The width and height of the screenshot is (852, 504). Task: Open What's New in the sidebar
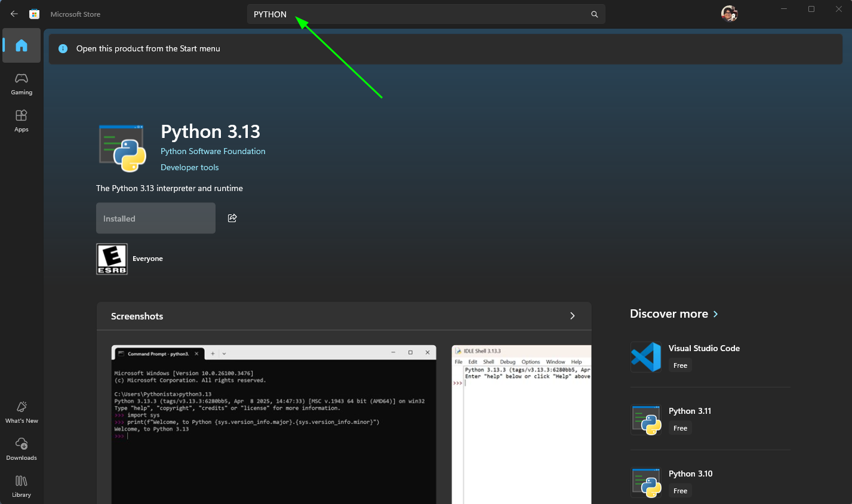tap(21, 412)
